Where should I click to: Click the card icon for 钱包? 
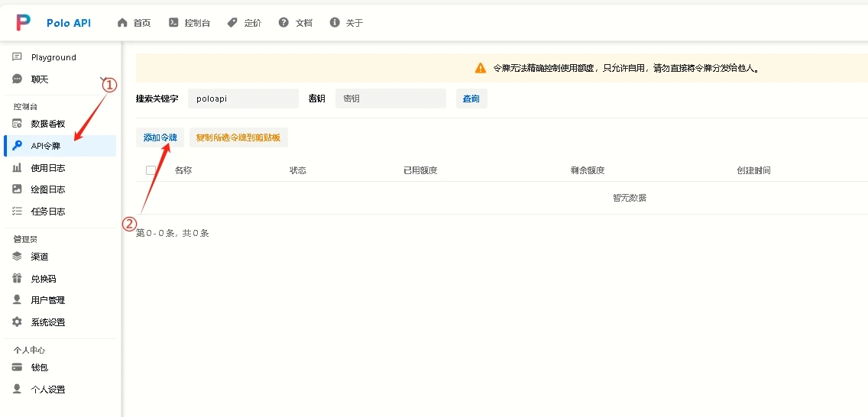(x=17, y=367)
